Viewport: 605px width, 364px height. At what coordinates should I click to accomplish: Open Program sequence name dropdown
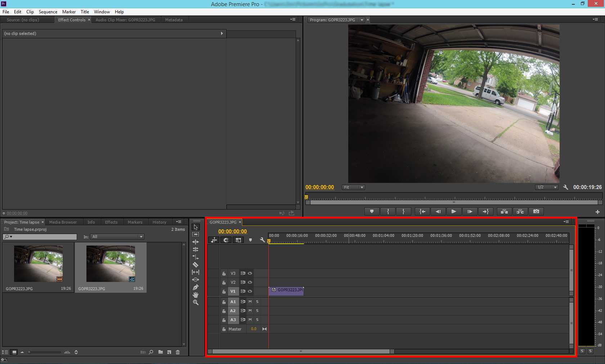tap(362, 20)
